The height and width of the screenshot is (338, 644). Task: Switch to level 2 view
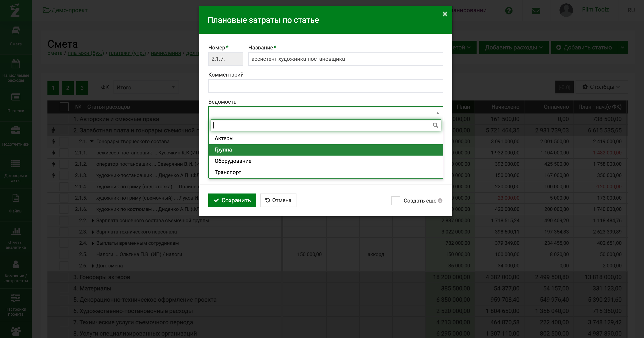(68, 88)
